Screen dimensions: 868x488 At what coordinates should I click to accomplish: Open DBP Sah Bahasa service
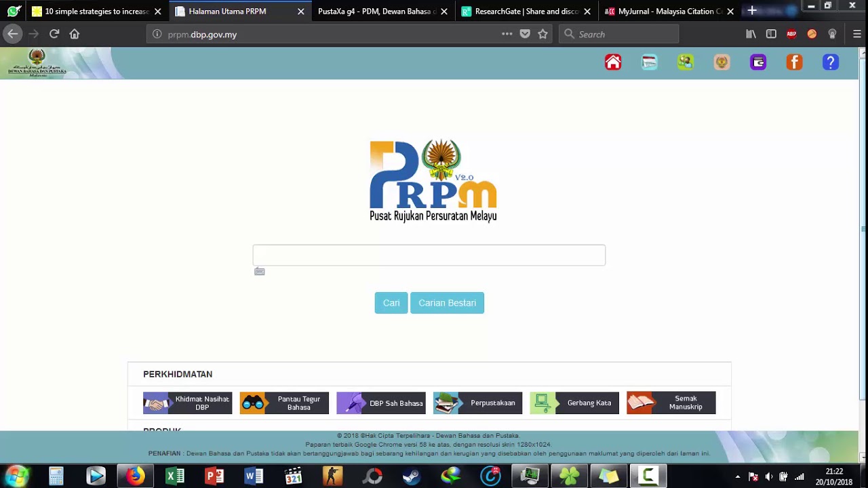tap(381, 403)
